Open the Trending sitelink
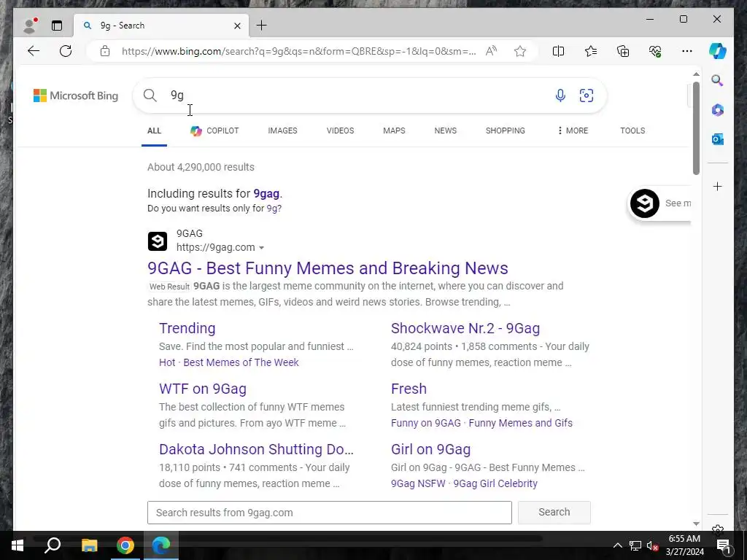The height and width of the screenshot is (560, 747). click(187, 328)
